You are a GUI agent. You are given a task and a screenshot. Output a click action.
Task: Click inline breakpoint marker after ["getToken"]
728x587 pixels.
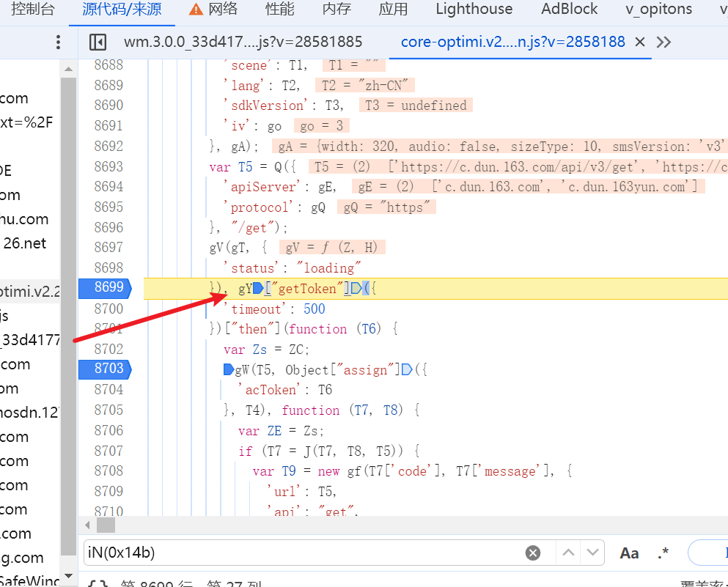(x=356, y=289)
